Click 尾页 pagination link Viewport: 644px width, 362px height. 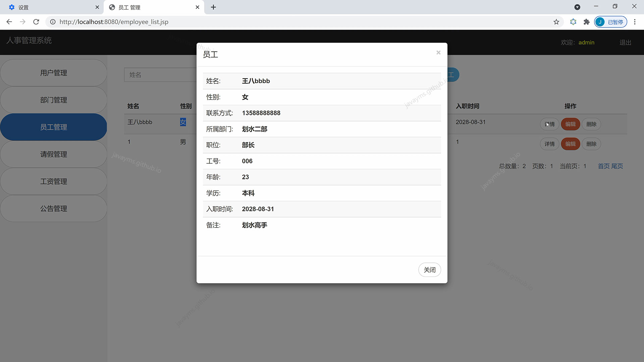617,166
